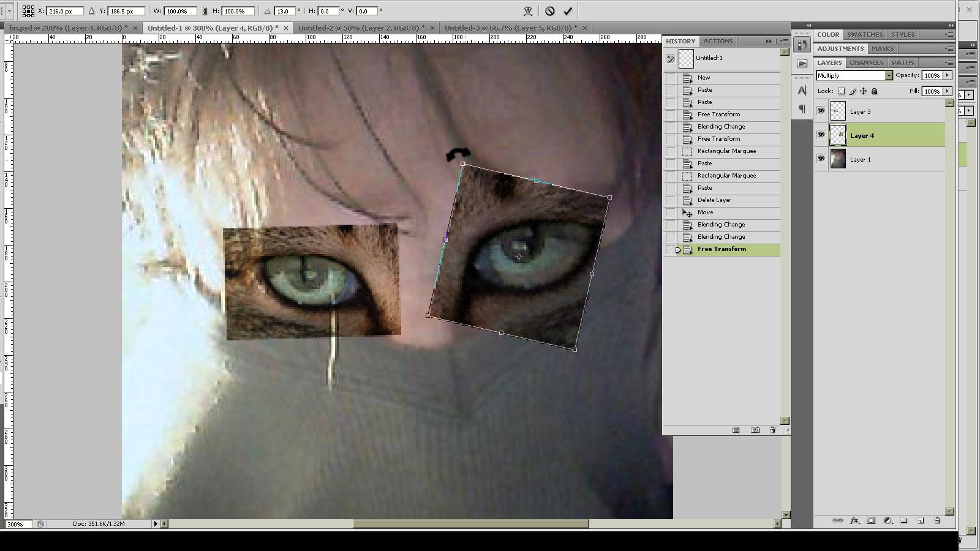
Task: Toggle history brush source box beside Delete Layer
Action: tap(671, 200)
